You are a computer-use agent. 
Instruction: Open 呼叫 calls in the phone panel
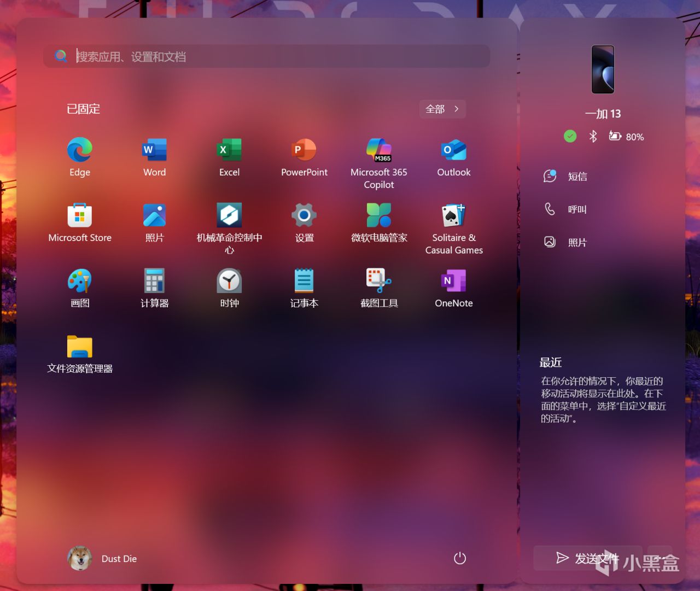click(566, 209)
